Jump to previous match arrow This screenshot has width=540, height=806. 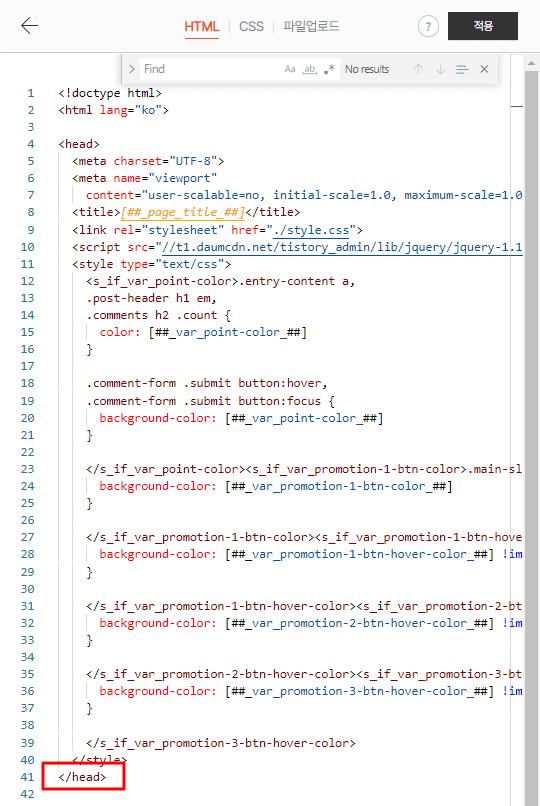click(x=418, y=69)
